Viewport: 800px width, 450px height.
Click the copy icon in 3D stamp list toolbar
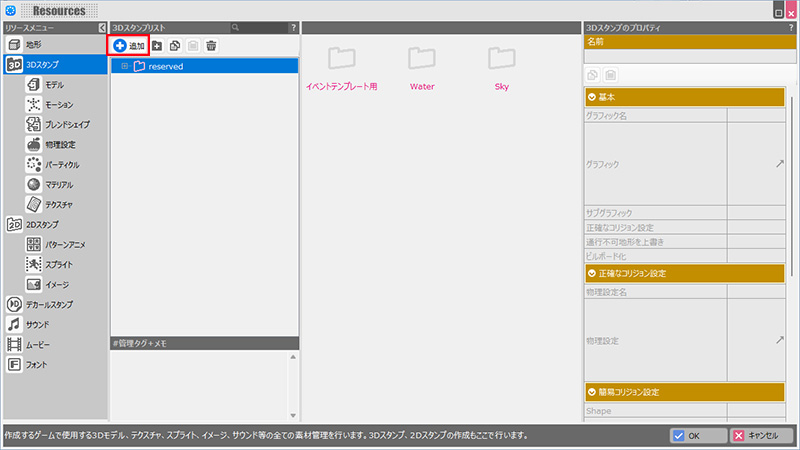point(175,46)
